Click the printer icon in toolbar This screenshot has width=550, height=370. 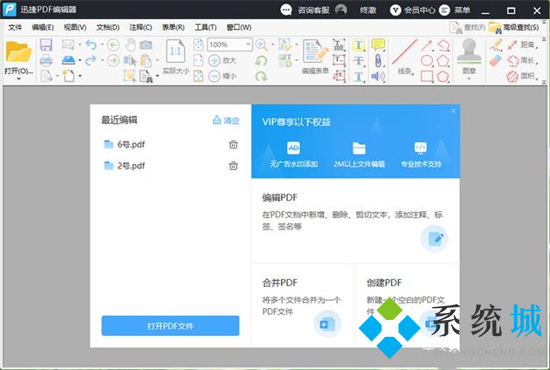(x=46, y=60)
